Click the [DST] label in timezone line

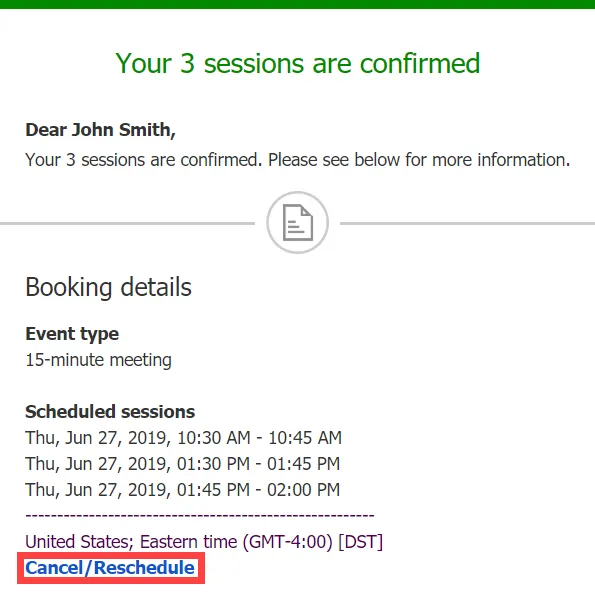pos(360,542)
